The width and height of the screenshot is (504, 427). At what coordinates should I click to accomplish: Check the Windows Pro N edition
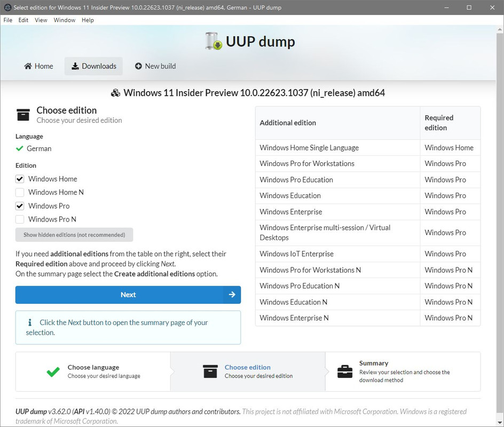point(20,219)
